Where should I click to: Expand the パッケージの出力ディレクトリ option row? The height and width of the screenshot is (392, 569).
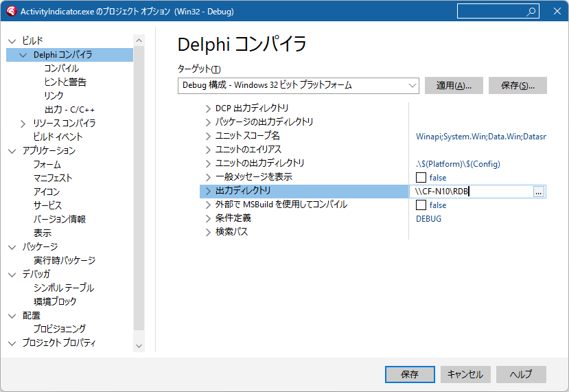tap(208, 122)
